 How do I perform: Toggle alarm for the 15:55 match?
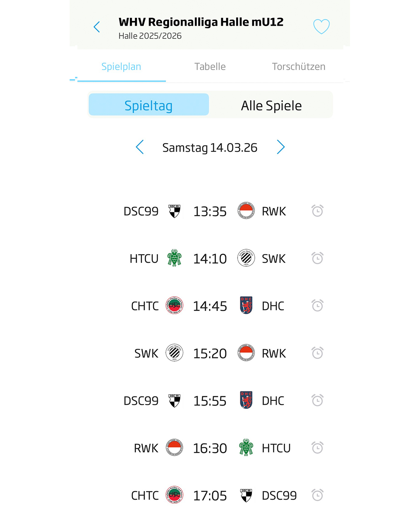(317, 401)
